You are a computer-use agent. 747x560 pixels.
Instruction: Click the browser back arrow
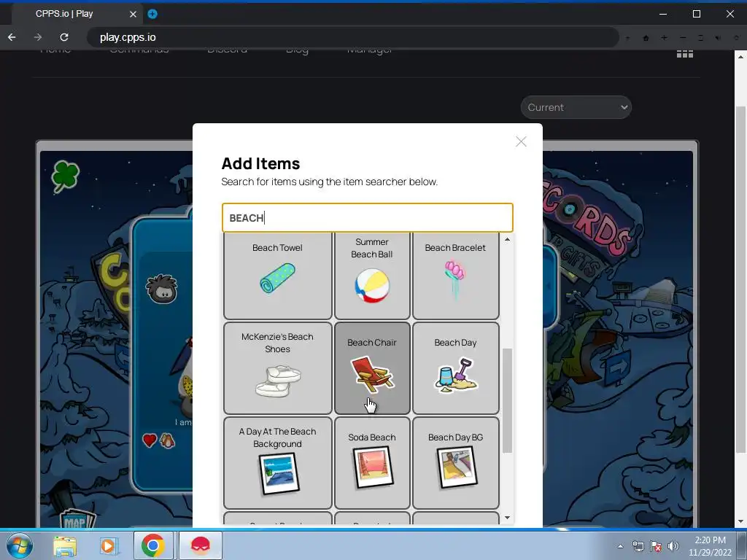(12, 37)
